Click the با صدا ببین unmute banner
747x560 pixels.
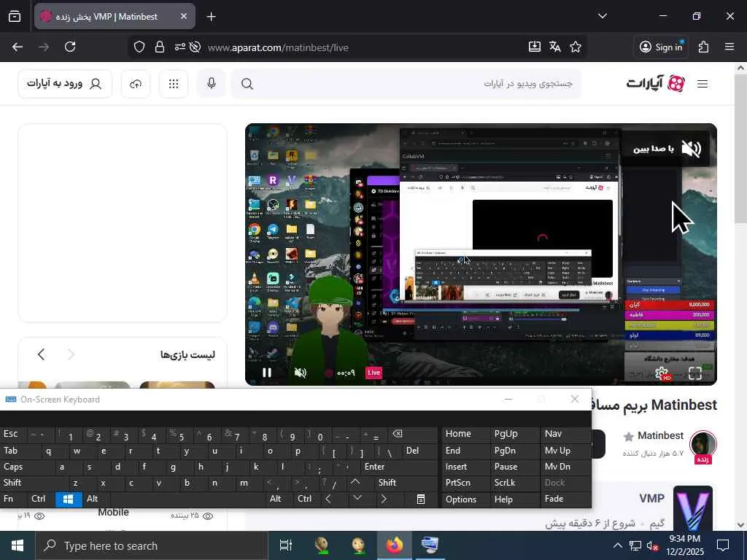[x=666, y=149]
